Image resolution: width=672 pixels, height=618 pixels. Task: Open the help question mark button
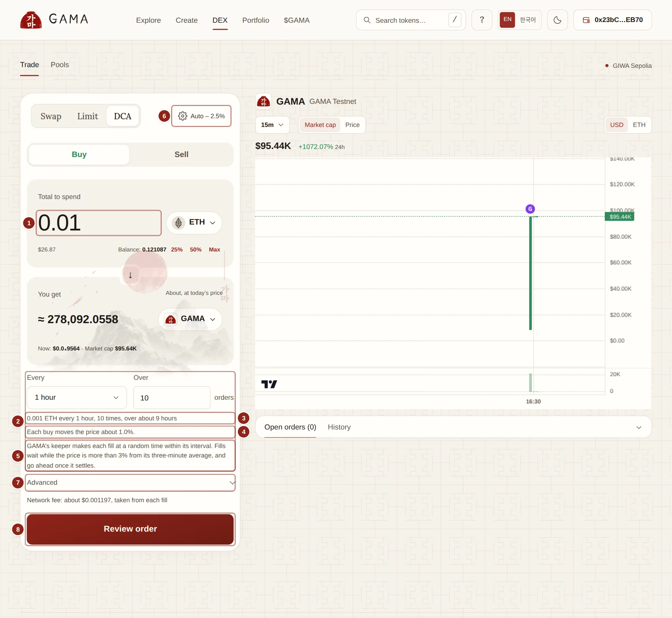[x=482, y=20]
